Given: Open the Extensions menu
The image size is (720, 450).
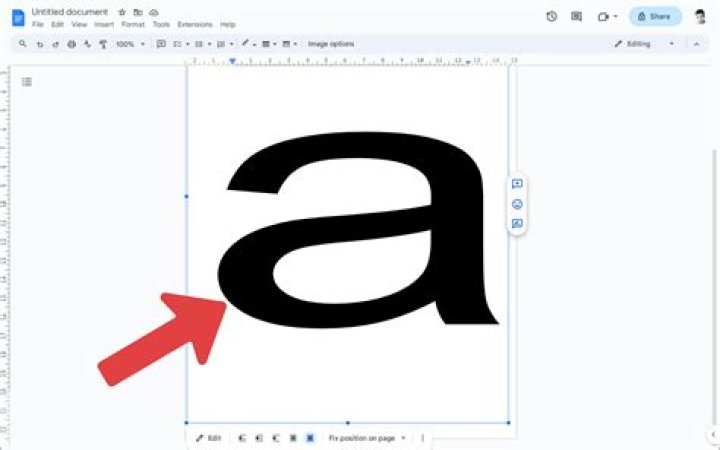Looking at the screenshot, I should pos(195,24).
